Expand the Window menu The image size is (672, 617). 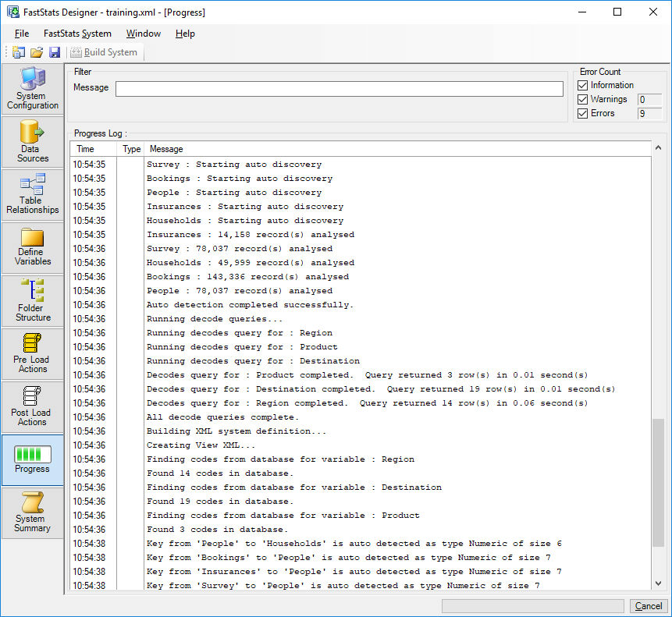coord(144,34)
